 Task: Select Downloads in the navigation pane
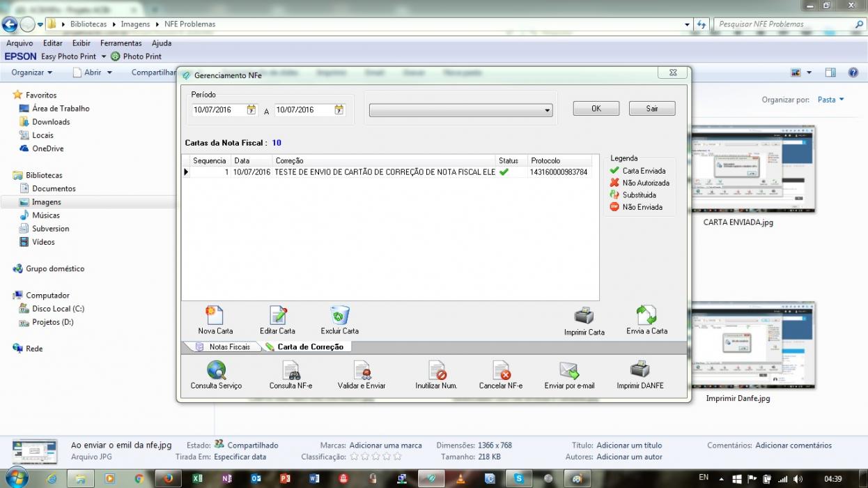pos(51,122)
